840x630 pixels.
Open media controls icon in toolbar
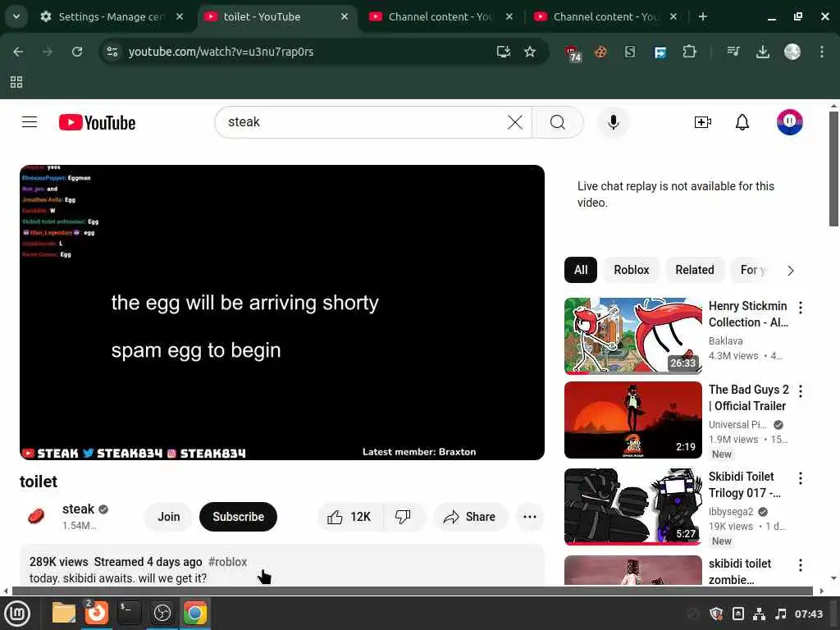tap(733, 52)
